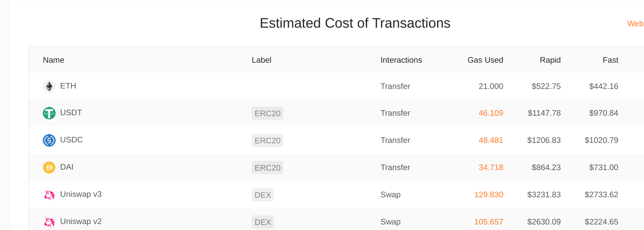Click the DEX tag for Uniswap v2

(263, 222)
